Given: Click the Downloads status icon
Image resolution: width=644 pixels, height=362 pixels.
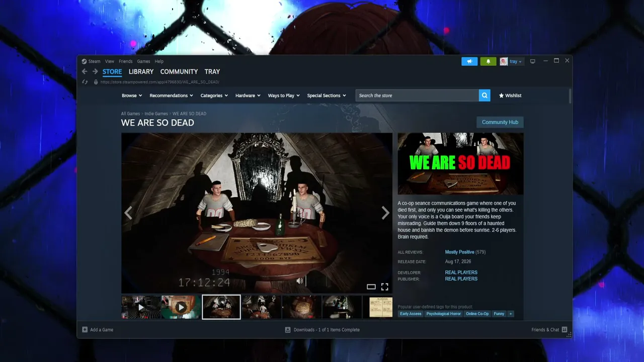Looking at the screenshot, I should click(288, 330).
